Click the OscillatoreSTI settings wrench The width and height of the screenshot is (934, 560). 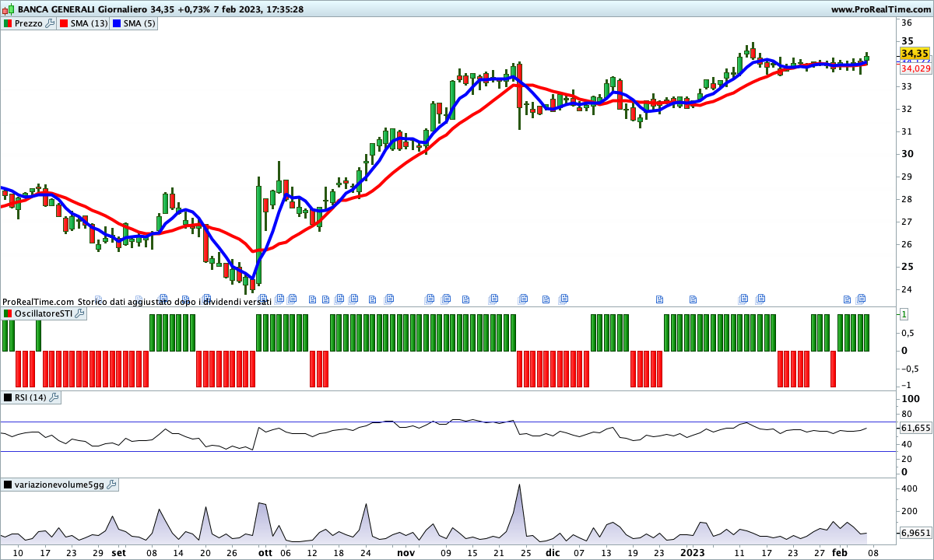click(x=80, y=313)
